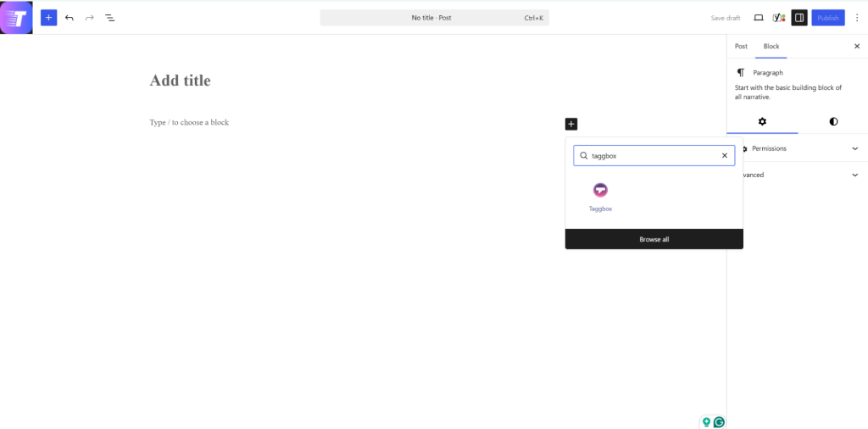Undo the last action
868x429 pixels.
click(x=70, y=18)
